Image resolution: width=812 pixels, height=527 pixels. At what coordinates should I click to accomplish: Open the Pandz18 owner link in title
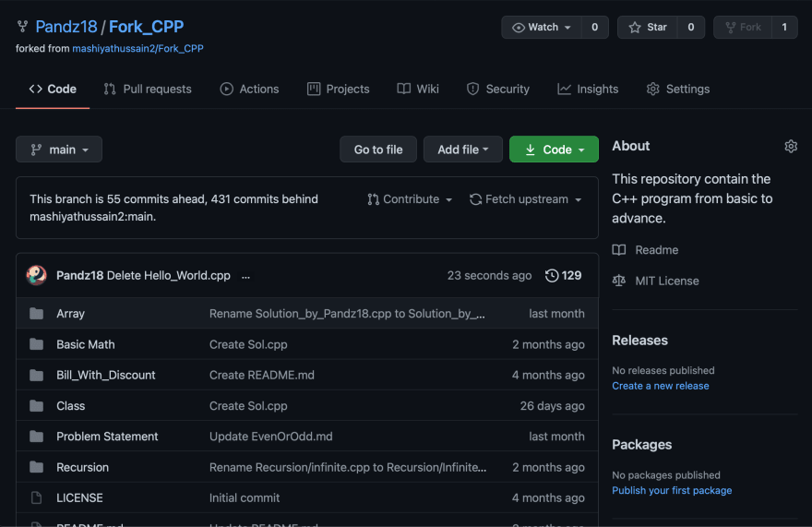(66, 27)
